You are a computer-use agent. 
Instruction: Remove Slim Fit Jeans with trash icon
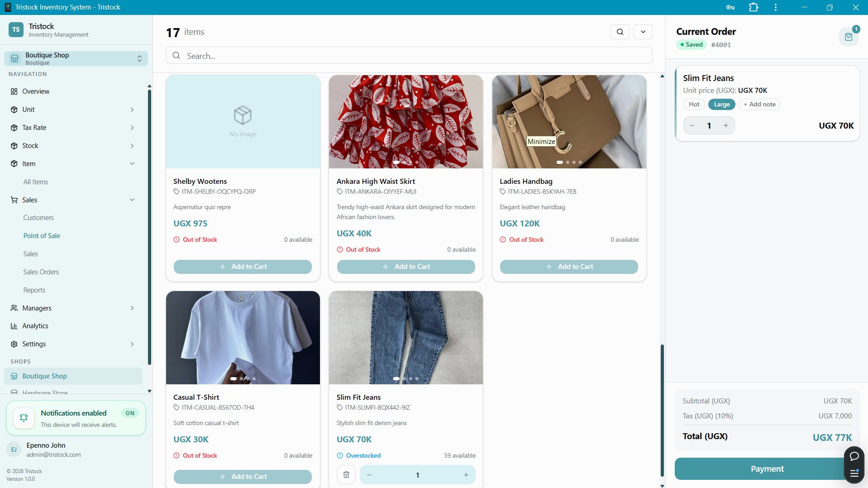click(346, 475)
